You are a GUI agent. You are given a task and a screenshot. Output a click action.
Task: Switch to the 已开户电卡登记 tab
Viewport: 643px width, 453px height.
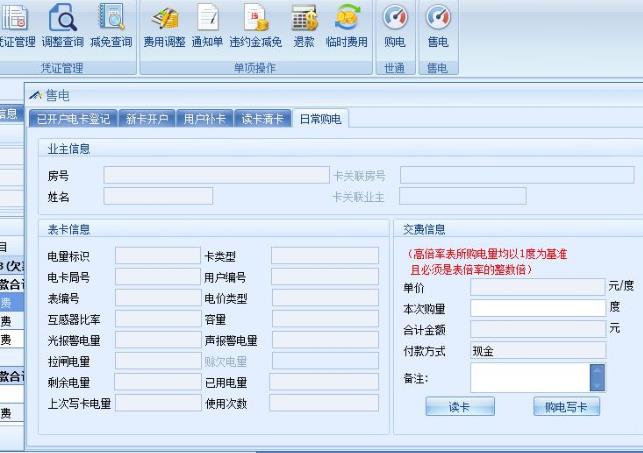tap(73, 119)
